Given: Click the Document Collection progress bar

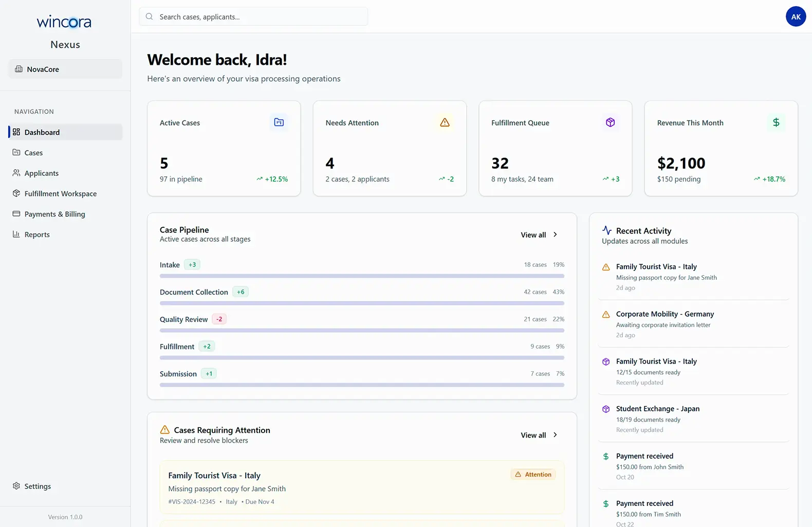Looking at the screenshot, I should [x=362, y=303].
